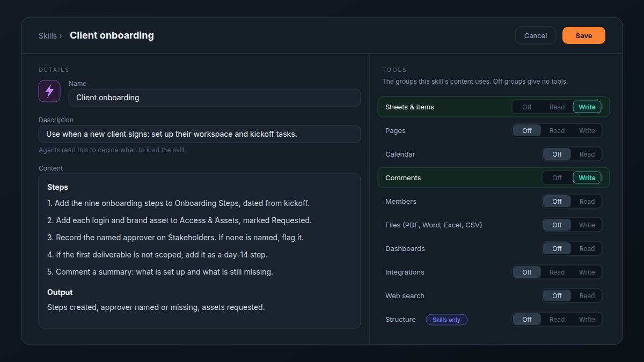Click step 5 about commenting a summary
This screenshot has width=644, height=362.
point(160,272)
